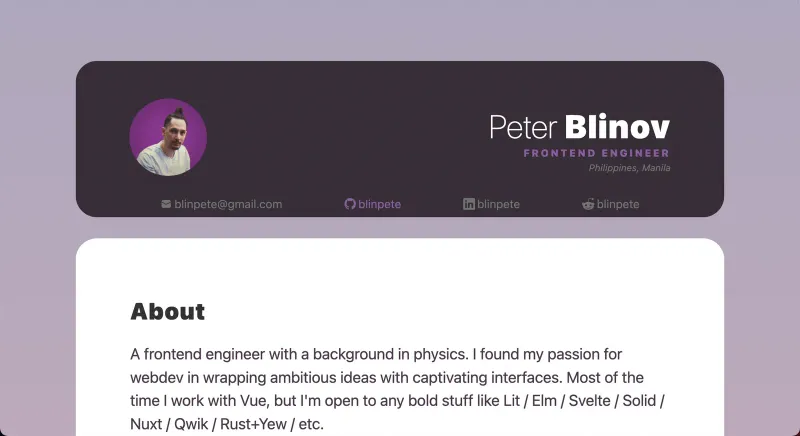Click the envelope mail icon
This screenshot has height=436, width=800.
166,204
